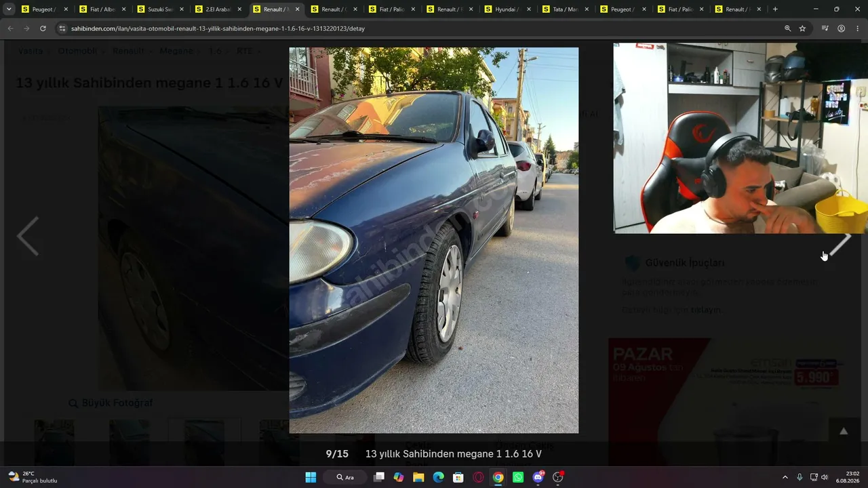This screenshot has height=488, width=868.
Task: Open File Explorer from the taskbar
Action: pyautogui.click(x=418, y=477)
